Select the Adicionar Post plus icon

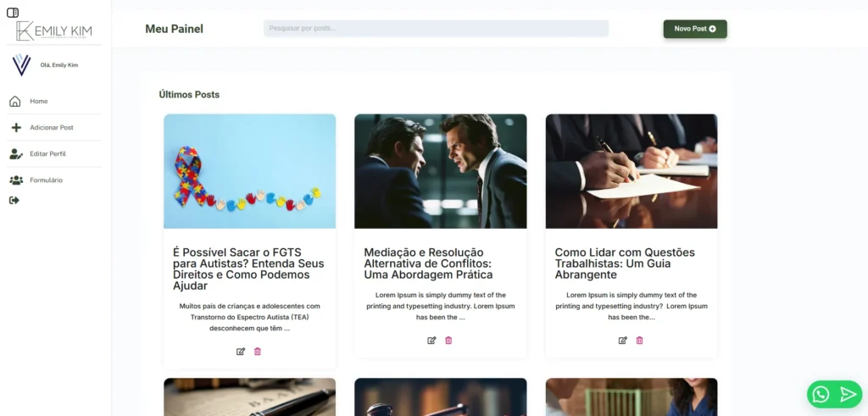tap(16, 128)
